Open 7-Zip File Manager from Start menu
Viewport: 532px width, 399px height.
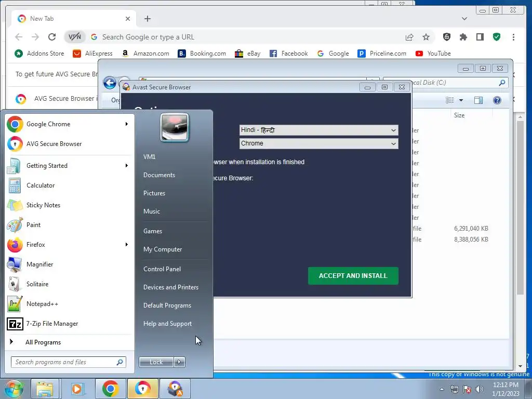[70, 324]
